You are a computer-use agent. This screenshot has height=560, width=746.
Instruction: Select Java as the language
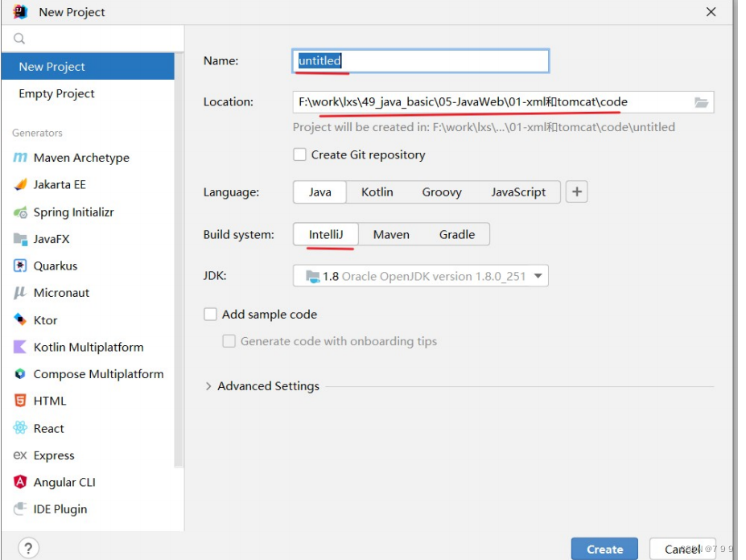[319, 192]
